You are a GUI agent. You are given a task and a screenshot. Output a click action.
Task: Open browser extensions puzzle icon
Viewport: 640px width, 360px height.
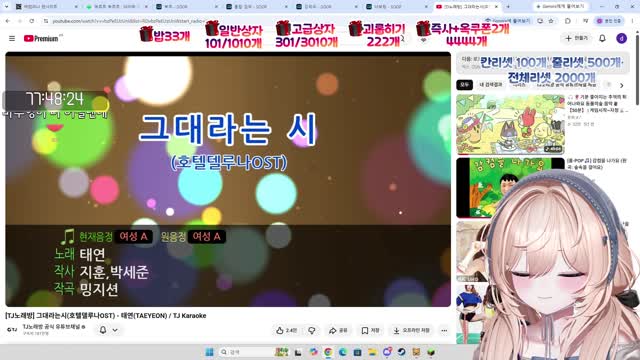[x=568, y=20]
